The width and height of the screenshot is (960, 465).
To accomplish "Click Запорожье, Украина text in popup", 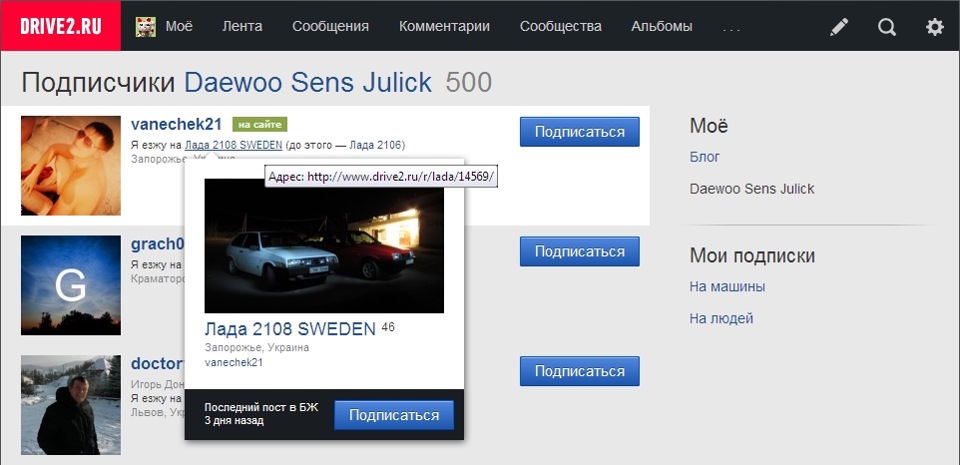I will [257, 348].
